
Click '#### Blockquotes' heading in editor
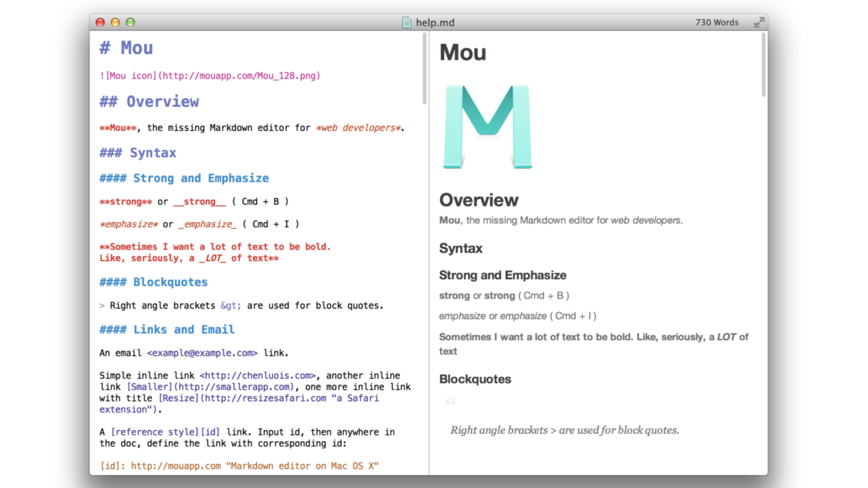click(x=153, y=282)
